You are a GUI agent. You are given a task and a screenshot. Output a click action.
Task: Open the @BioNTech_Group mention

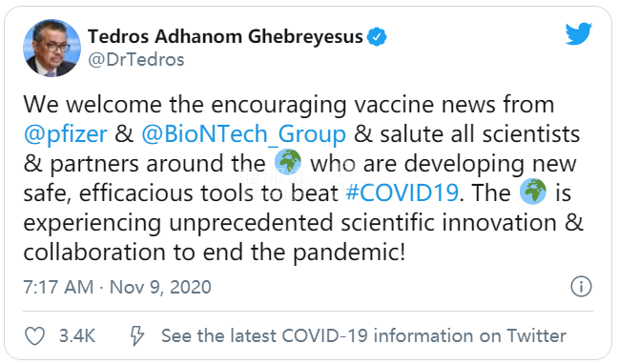[x=243, y=134]
